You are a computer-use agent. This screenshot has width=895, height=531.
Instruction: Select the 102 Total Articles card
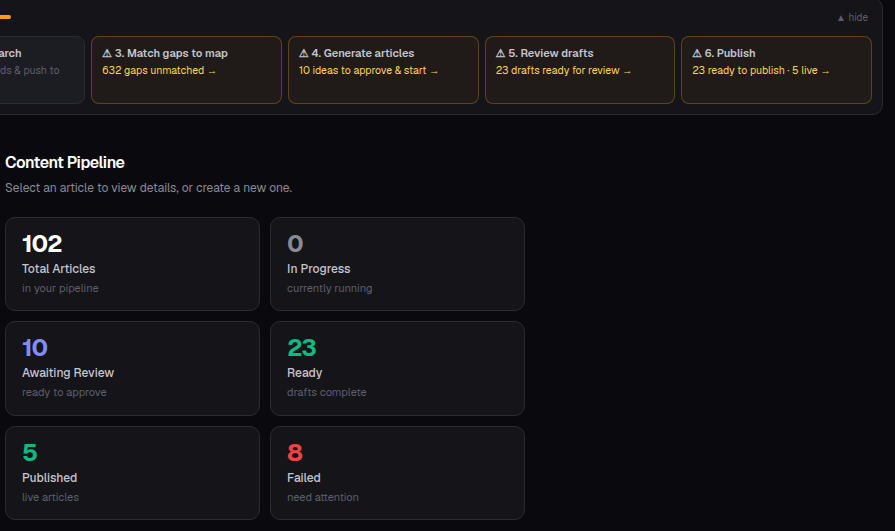point(132,264)
